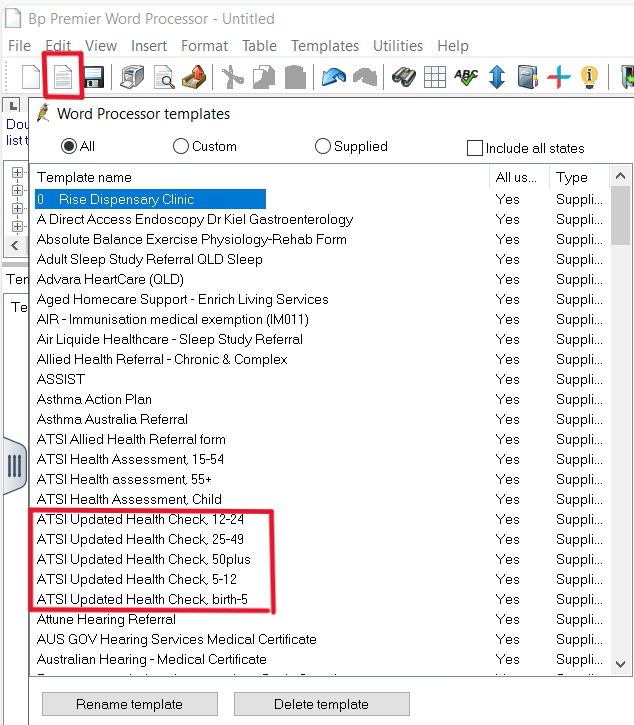Select Adult Sleep Study Referral QLD Sleep
Viewport: 634px width, 725px height.
tap(149, 259)
